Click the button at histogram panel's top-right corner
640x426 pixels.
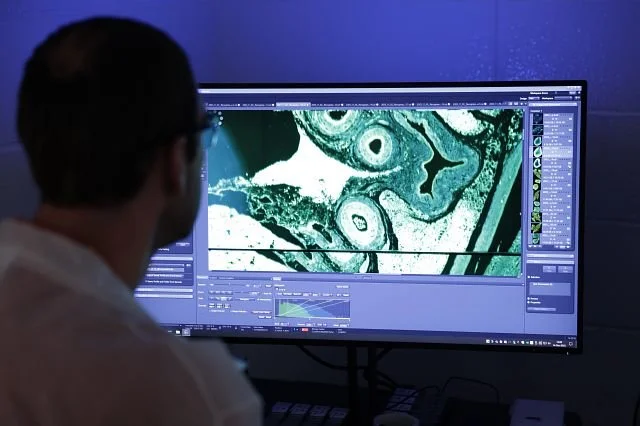[342, 286]
